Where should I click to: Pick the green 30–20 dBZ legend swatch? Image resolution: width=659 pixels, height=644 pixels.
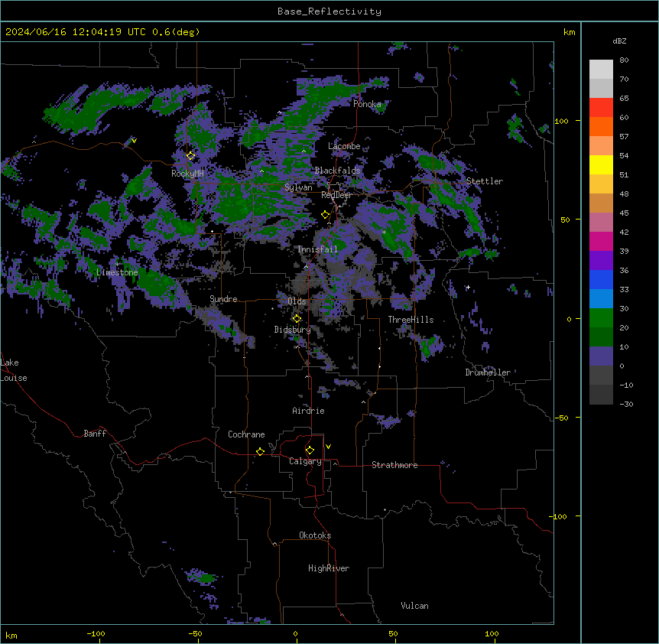tap(601, 318)
